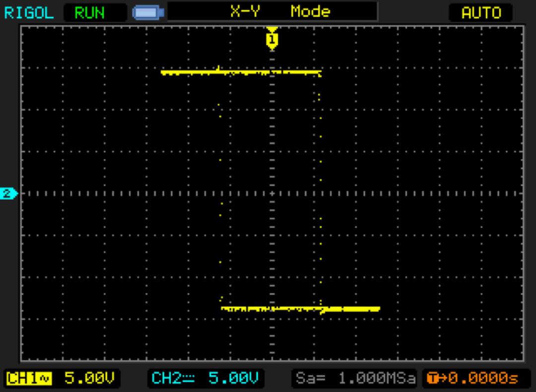Viewport: 536px width, 392px height.
Task: Select the X-Y Mode title bar
Action: coord(272,11)
